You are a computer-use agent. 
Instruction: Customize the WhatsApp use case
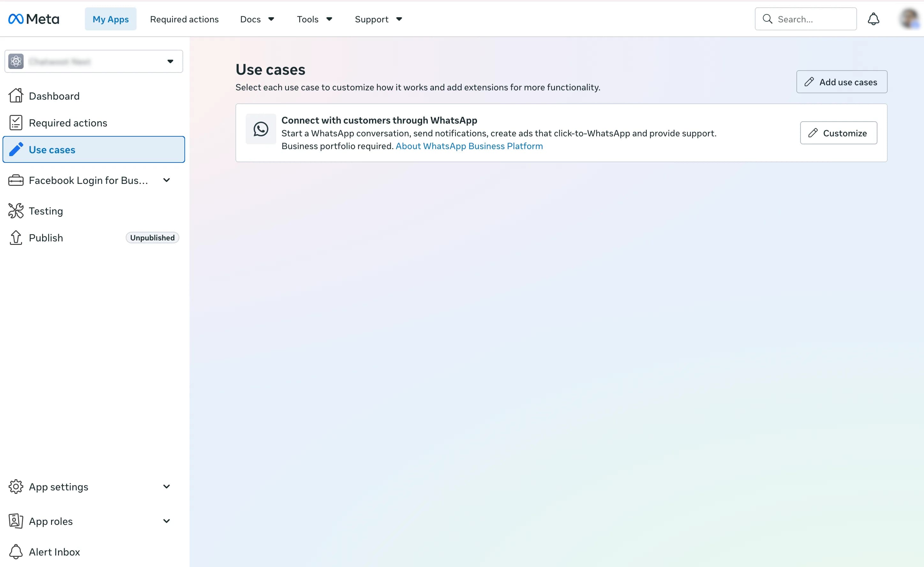coord(838,133)
